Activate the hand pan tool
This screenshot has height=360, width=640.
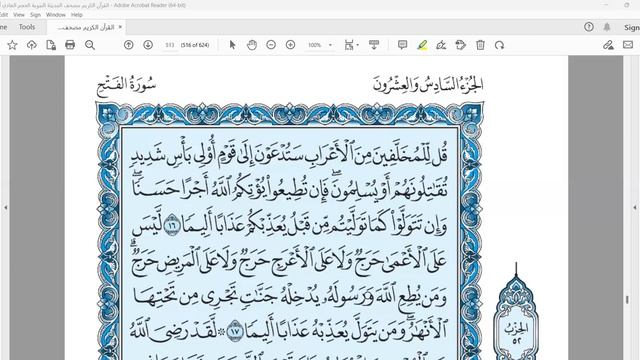click(x=252, y=45)
